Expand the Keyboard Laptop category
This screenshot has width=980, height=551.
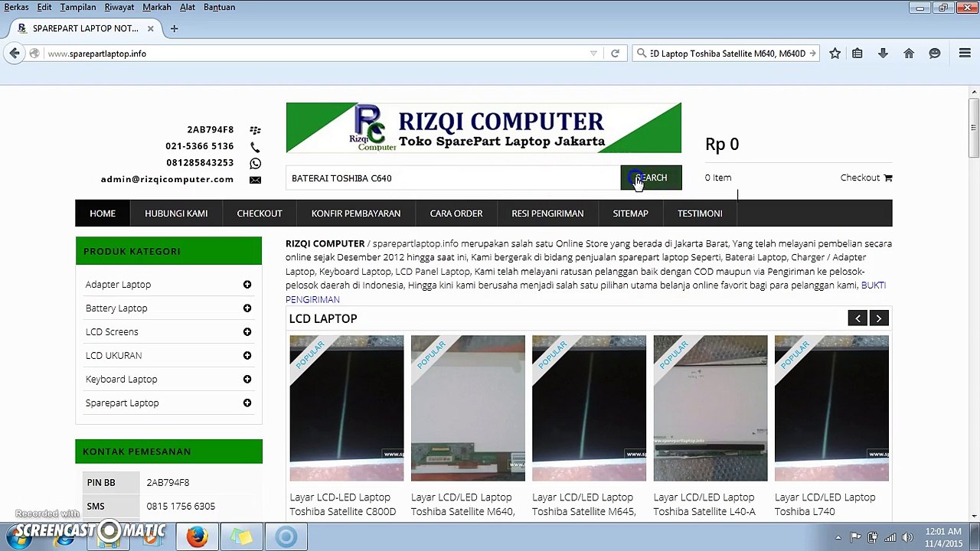(x=247, y=380)
